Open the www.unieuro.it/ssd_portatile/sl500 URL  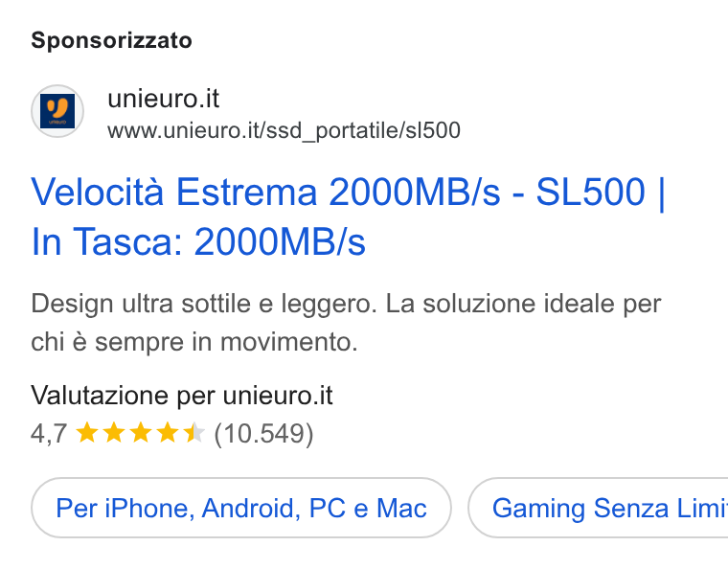[x=284, y=130]
